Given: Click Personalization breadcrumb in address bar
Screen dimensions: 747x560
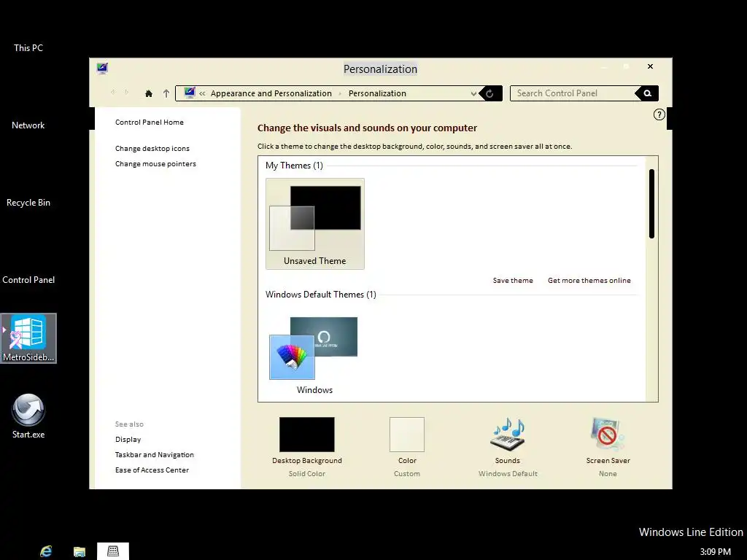Looking at the screenshot, I should (377, 93).
